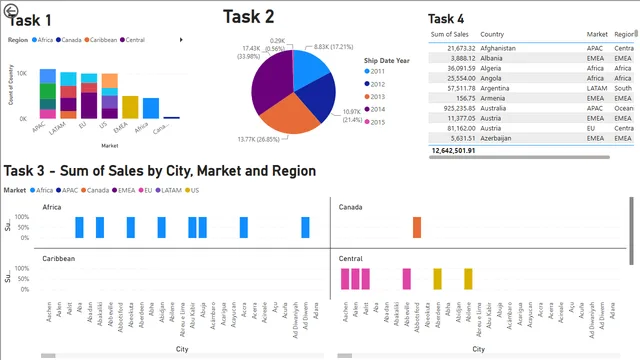Click the 12,642,501.91 total value
640x360 pixels.
[453, 151]
